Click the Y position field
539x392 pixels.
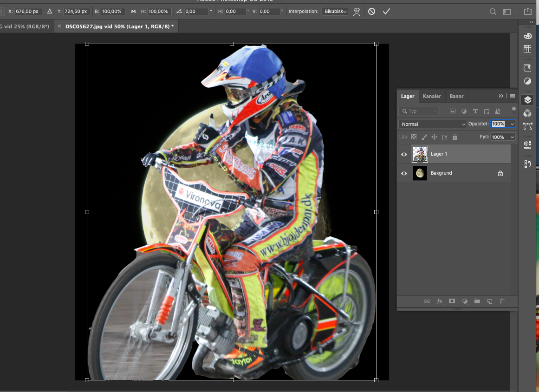click(x=77, y=11)
